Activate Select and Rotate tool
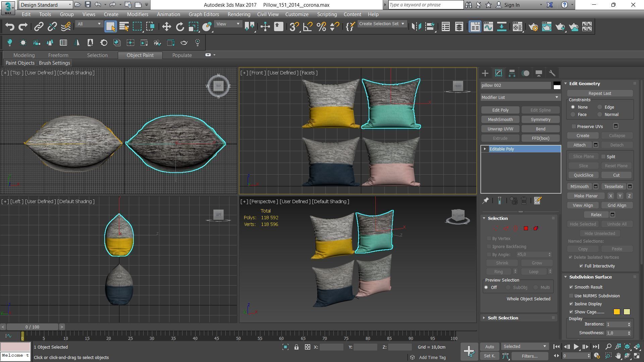This screenshot has width=644, height=362. tap(180, 27)
